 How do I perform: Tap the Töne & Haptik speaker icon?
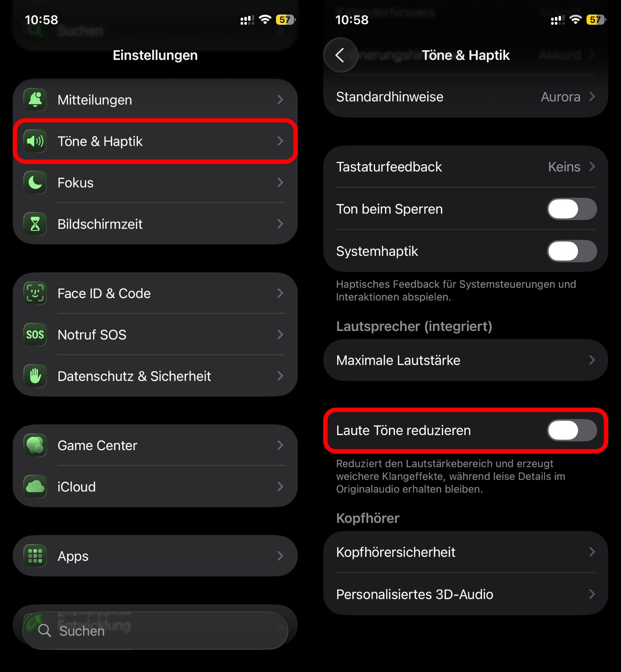pyautogui.click(x=35, y=141)
